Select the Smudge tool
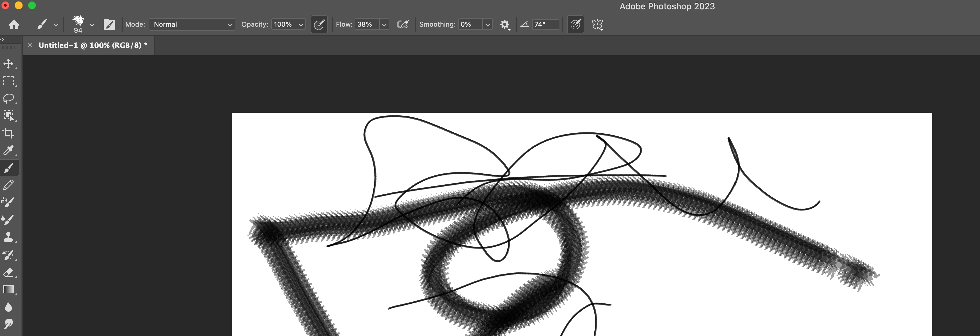 coord(9,324)
